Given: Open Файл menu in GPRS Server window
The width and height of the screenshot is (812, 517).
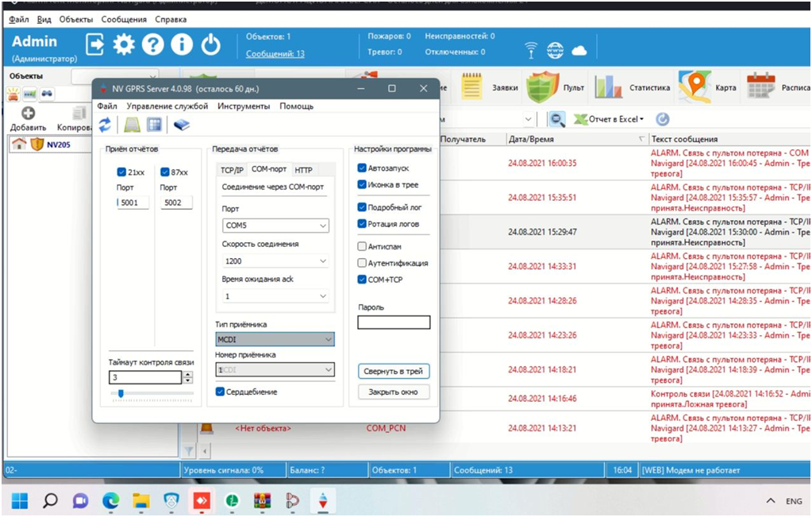Looking at the screenshot, I should (107, 106).
